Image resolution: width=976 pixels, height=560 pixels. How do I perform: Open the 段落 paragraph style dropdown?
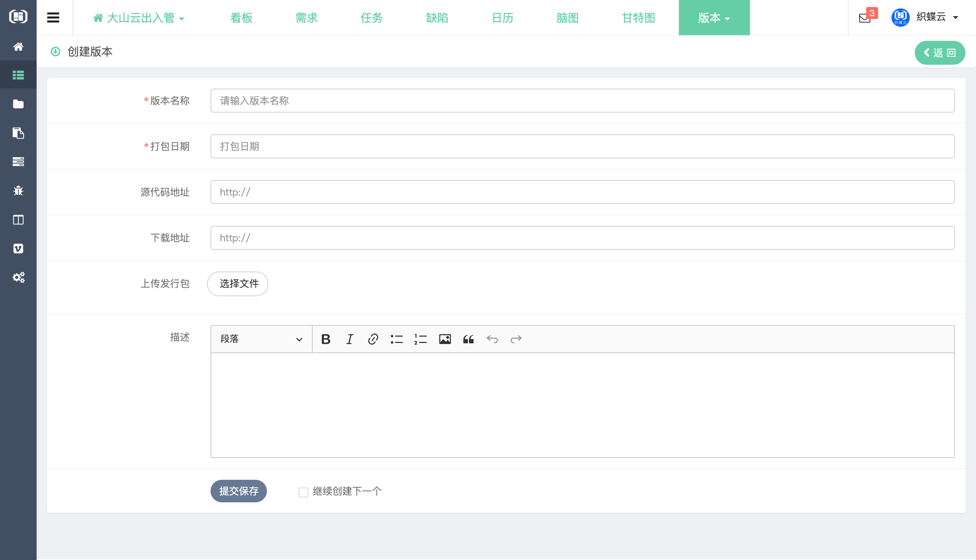coord(261,339)
